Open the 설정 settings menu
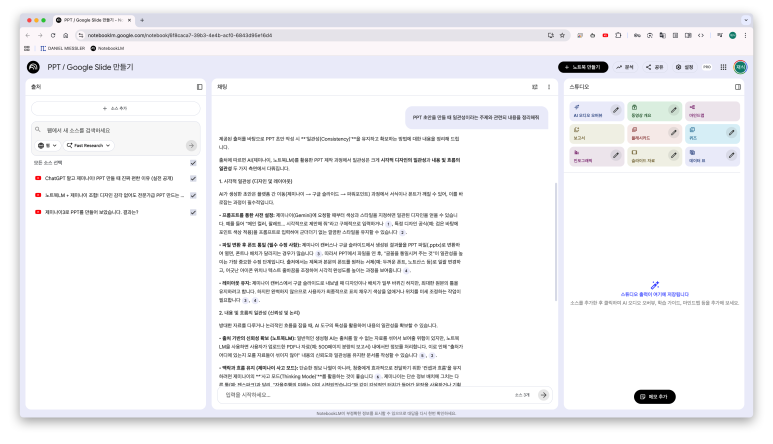Image resolution: width=773 pixels, height=444 pixels. [x=685, y=67]
